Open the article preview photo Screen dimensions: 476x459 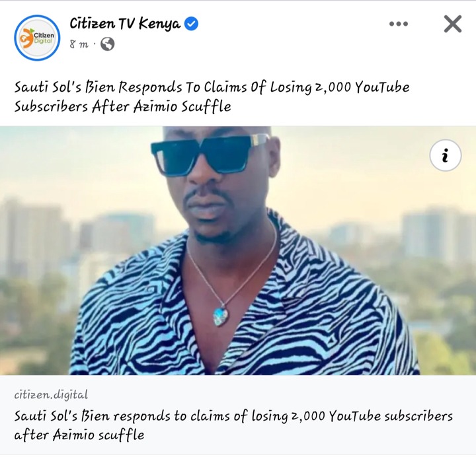click(238, 250)
